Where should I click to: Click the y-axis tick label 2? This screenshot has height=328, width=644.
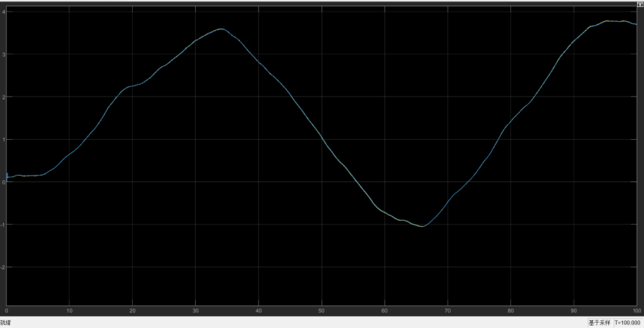(4, 97)
